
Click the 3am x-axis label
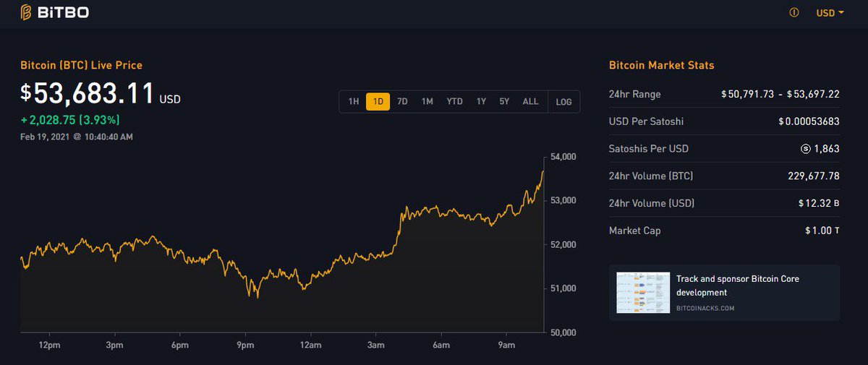[x=376, y=345]
